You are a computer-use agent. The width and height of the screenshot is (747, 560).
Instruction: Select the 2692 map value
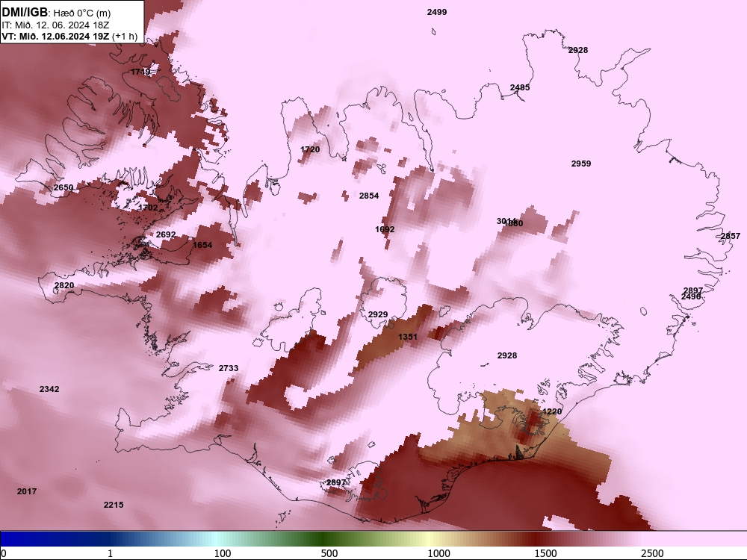tap(166, 234)
